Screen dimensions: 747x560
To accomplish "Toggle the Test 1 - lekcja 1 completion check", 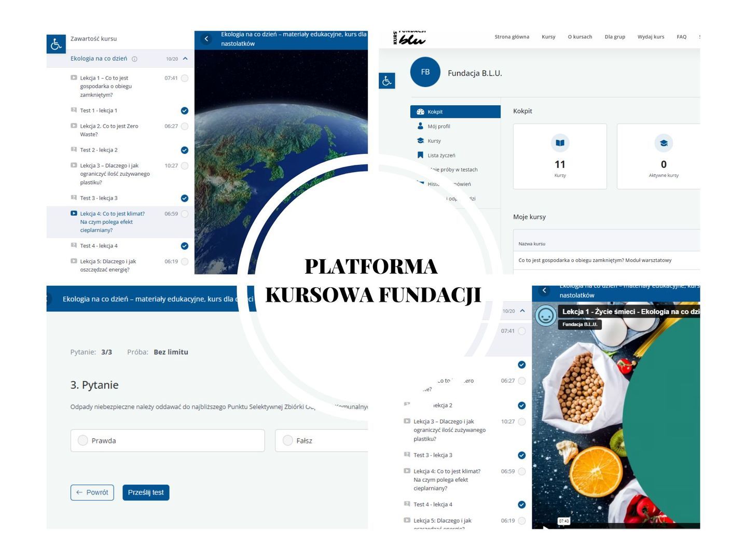I will (185, 110).
